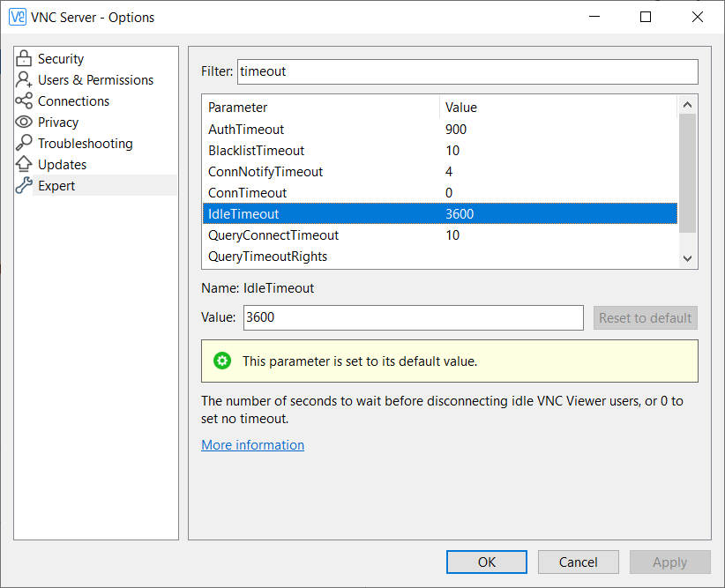This screenshot has width=725, height=588.
Task: Click the Filter text field
Action: (x=467, y=71)
